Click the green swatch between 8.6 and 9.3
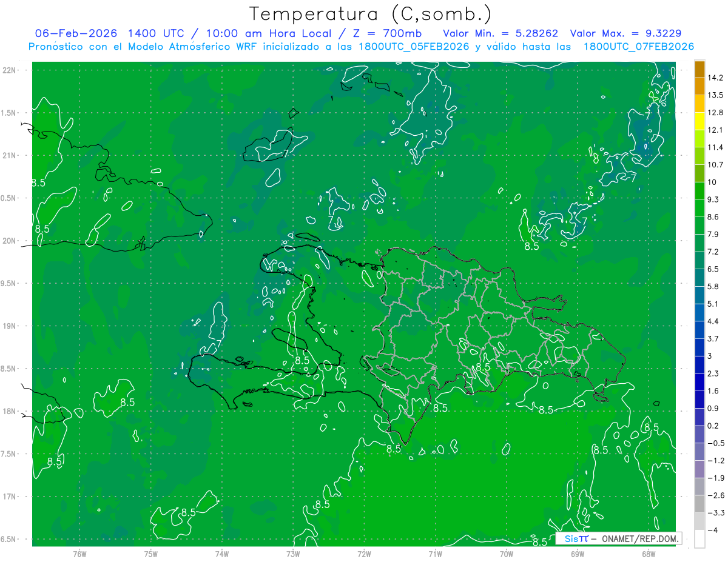 (x=699, y=207)
